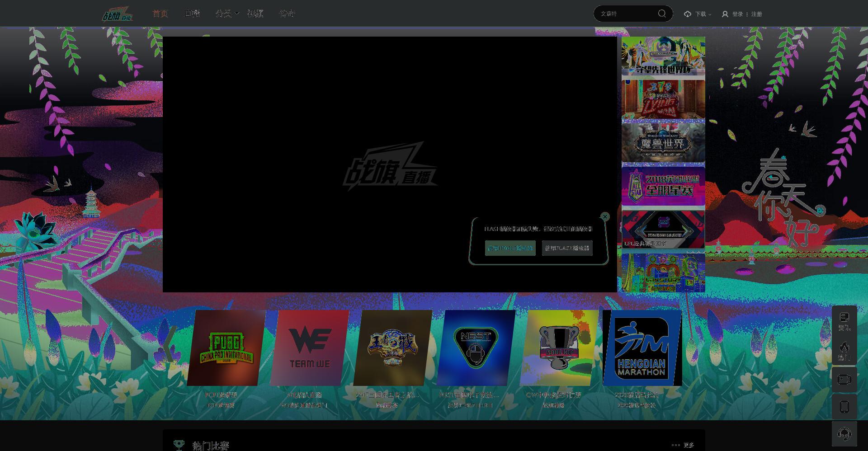Open the Zhanqi TV logo homepage
This screenshot has height=451, width=868.
click(117, 14)
